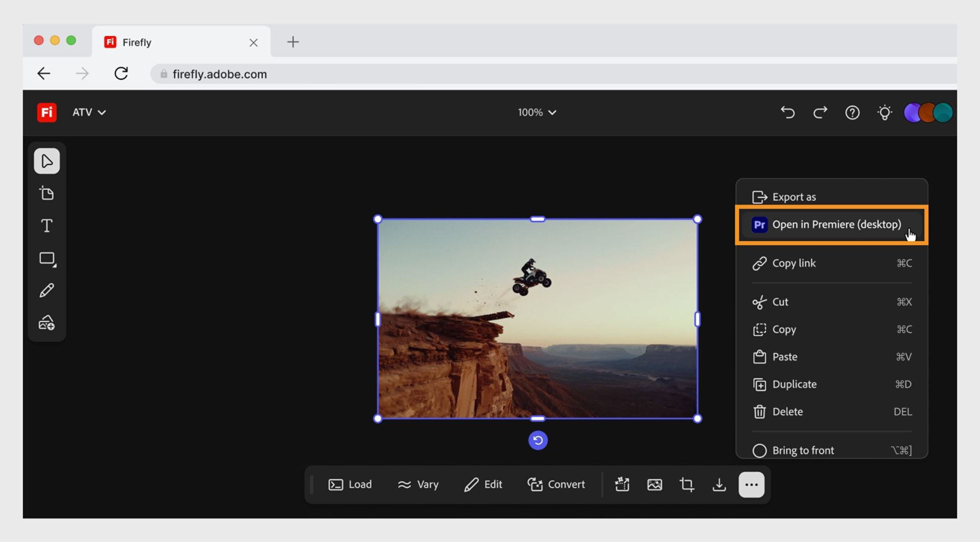
Task: Toggle dark mode with the lightbulb icon
Action: tap(885, 112)
